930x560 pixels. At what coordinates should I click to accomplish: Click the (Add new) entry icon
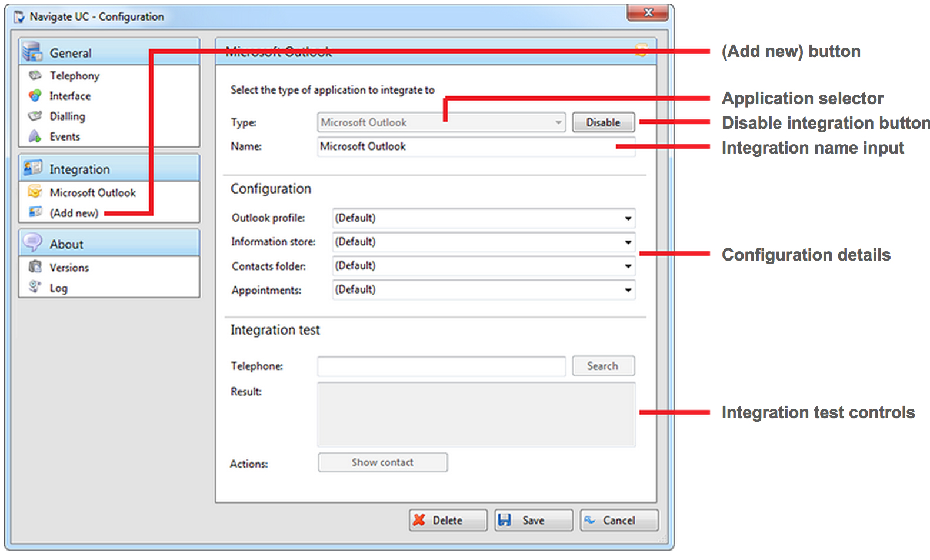(x=35, y=212)
